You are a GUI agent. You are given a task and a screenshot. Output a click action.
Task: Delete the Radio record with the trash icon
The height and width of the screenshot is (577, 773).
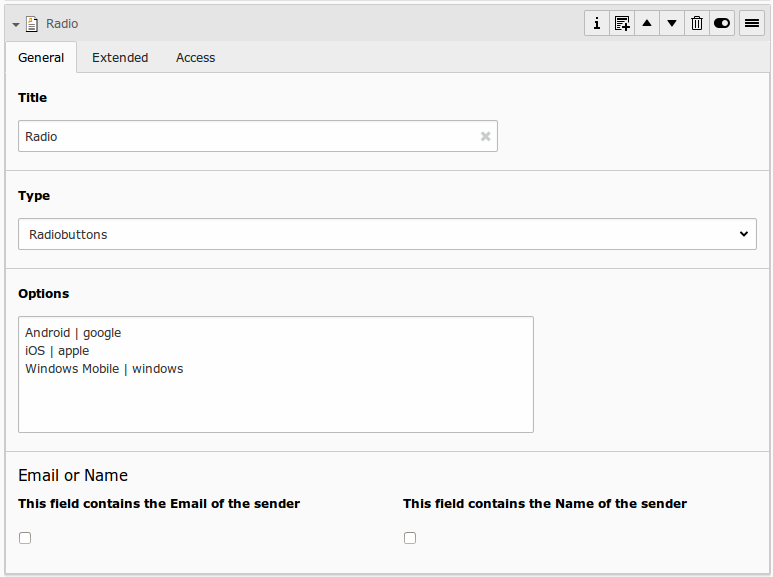697,23
